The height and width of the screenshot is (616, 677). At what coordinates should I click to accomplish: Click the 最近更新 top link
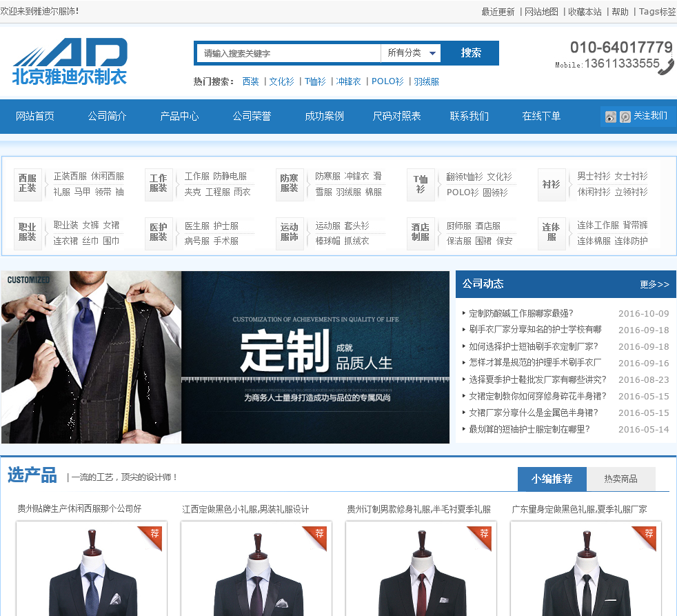click(498, 12)
